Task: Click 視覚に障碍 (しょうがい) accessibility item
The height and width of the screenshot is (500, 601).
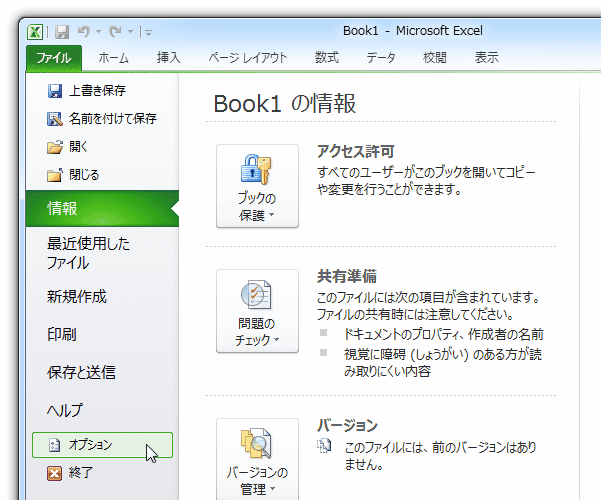Action: [443, 362]
